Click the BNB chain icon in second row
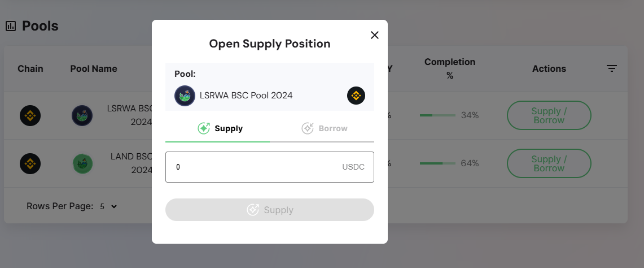This screenshot has height=268, width=644. [30, 164]
